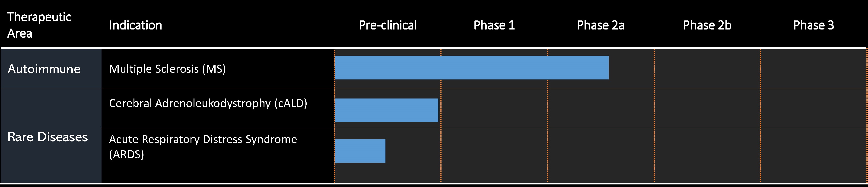The image size is (868, 187).
Task: Click empty Phase 2a cell in cALD row
Action: coord(601,109)
